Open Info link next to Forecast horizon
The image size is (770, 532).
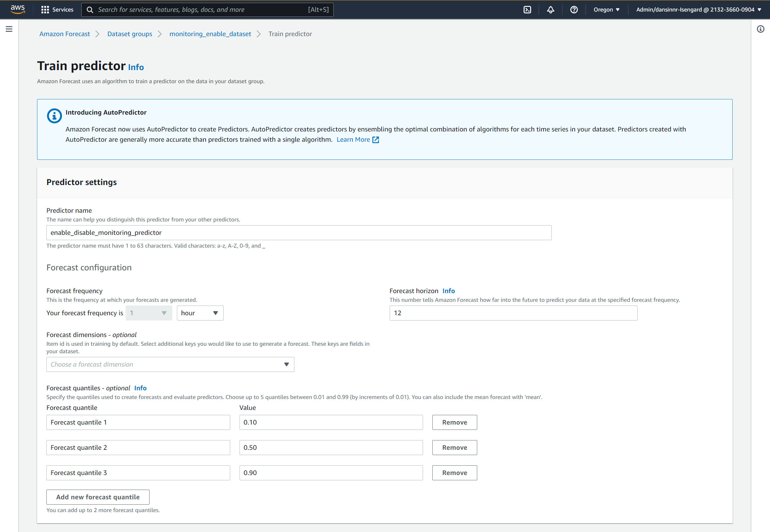tap(448, 291)
